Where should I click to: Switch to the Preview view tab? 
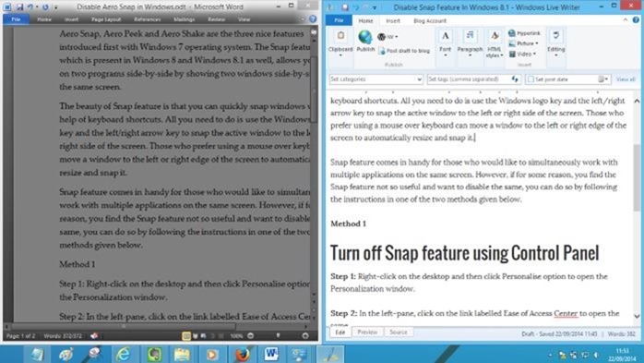367,333
